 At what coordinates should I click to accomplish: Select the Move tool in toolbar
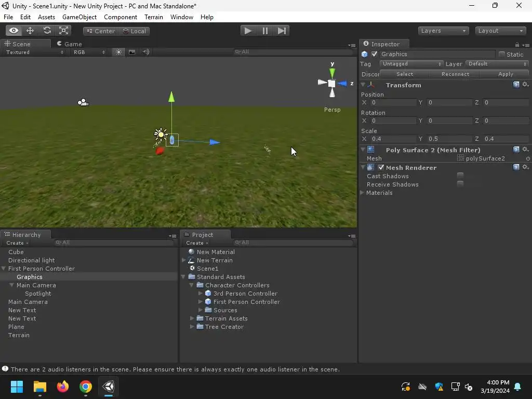tap(30, 31)
